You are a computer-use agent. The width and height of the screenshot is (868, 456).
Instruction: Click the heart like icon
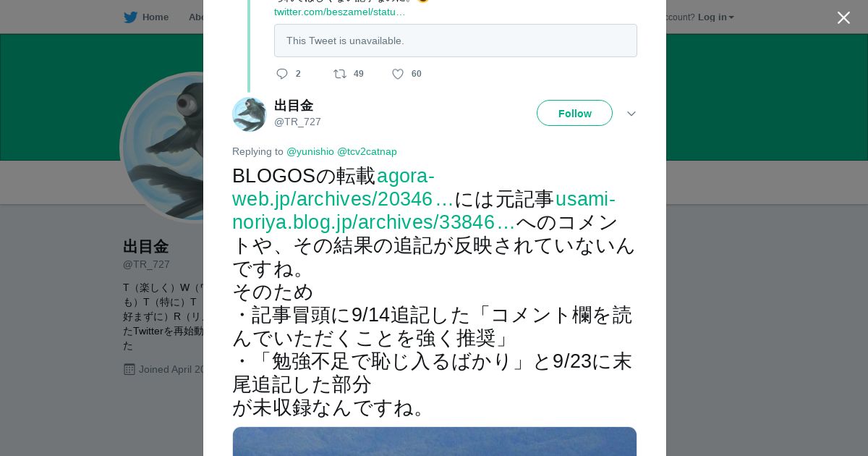point(398,74)
